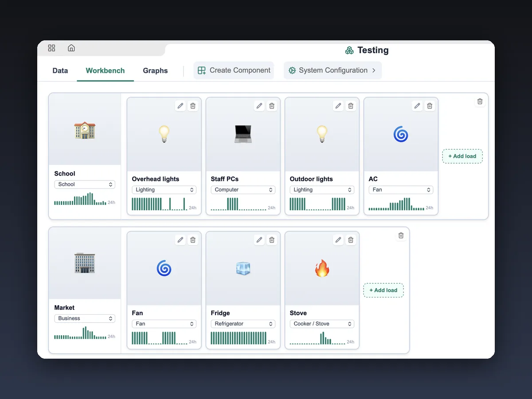Delete the Market Fan load
The width and height of the screenshot is (532, 399).
[x=193, y=240]
